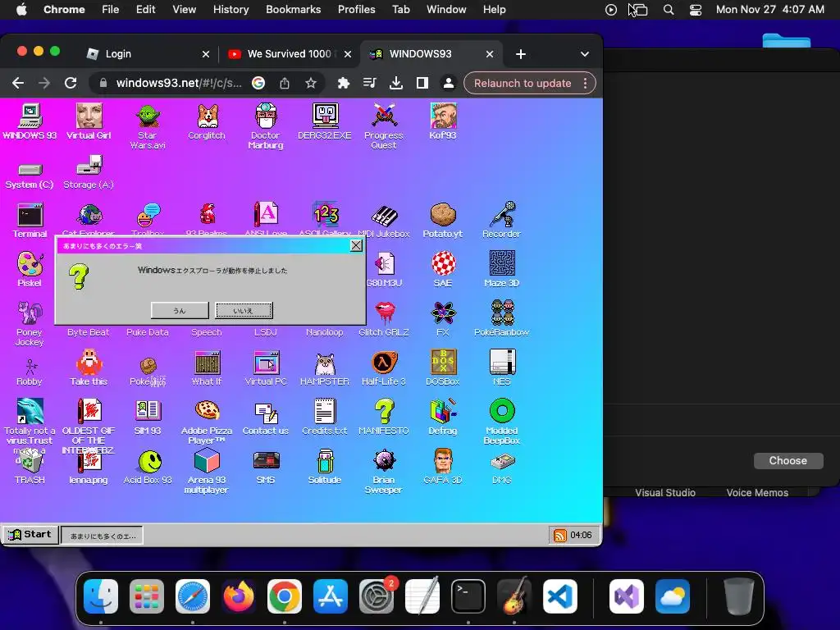Open MANIFESTO question mark icon
Image resolution: width=840 pixels, height=630 pixels.
click(384, 417)
